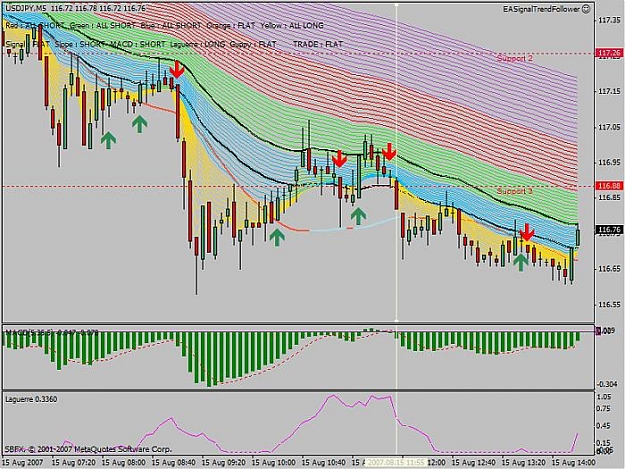
Task: Click the 15 Aug 13:20 time label
Action: (x=523, y=463)
